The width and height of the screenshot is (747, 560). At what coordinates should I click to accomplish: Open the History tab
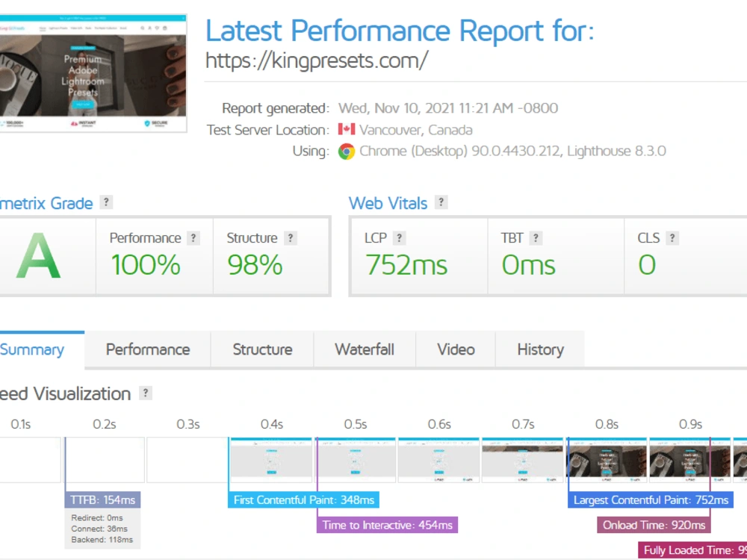[540, 349]
